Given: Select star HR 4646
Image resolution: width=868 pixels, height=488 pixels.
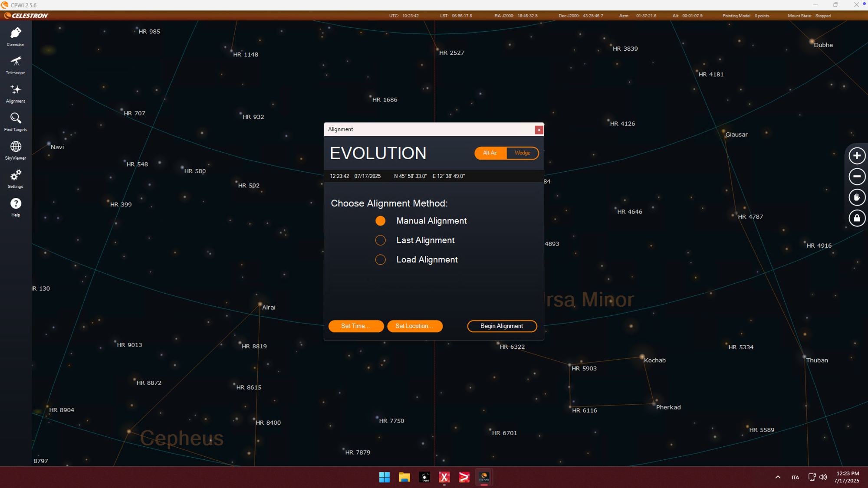Looking at the screenshot, I should (629, 212).
